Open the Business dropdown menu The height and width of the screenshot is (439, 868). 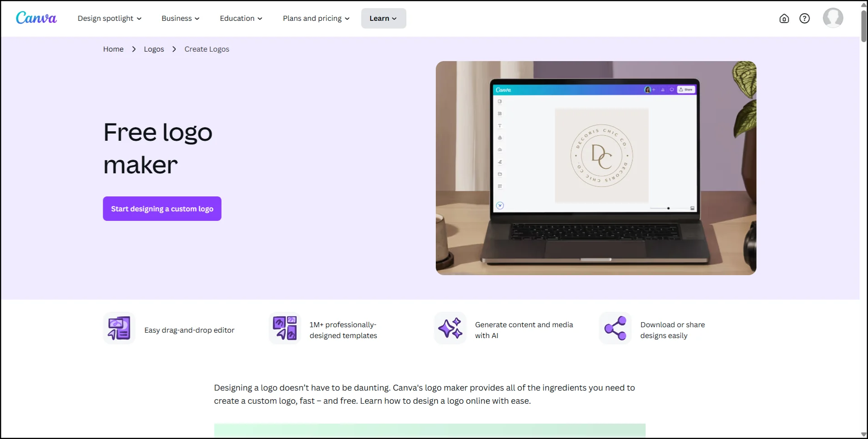click(180, 19)
